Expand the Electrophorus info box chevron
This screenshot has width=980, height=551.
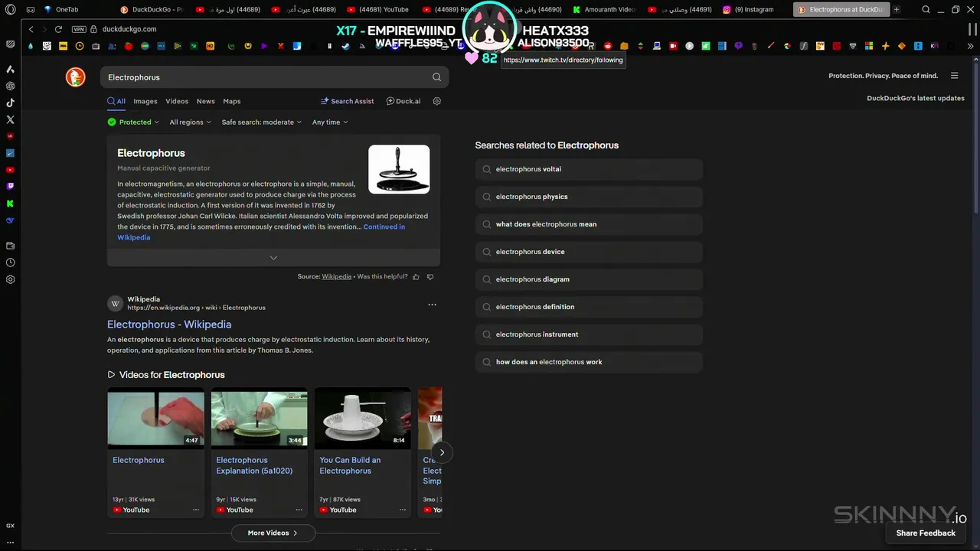[x=273, y=258]
